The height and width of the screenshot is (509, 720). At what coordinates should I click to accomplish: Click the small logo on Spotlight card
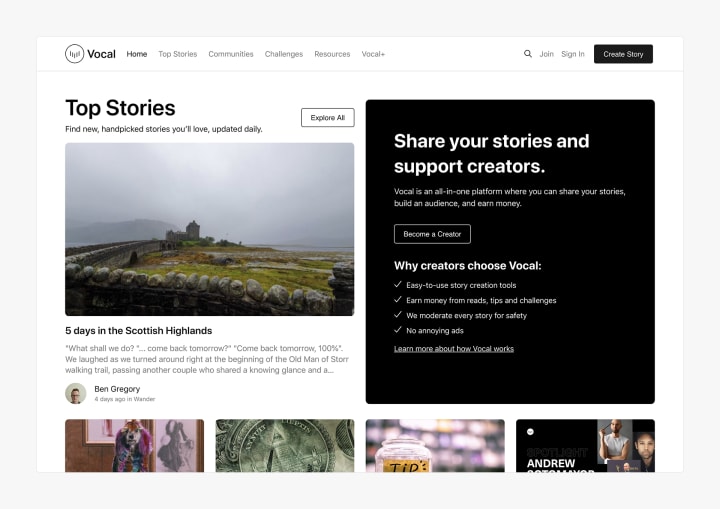point(530,432)
